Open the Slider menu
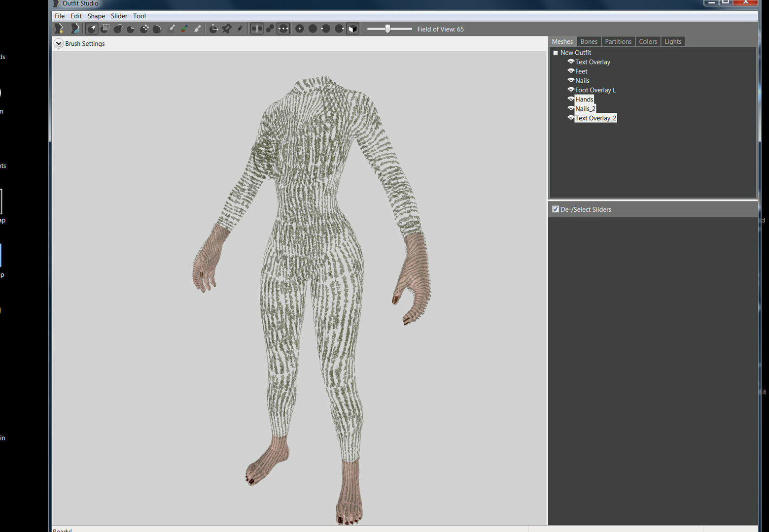Viewport: 769px width, 532px height. [119, 16]
